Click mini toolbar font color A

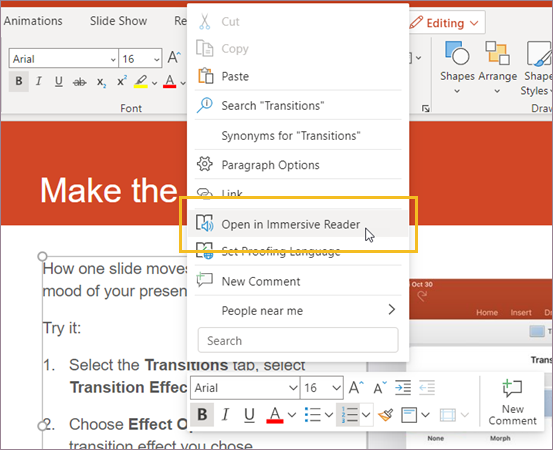pos(275,415)
